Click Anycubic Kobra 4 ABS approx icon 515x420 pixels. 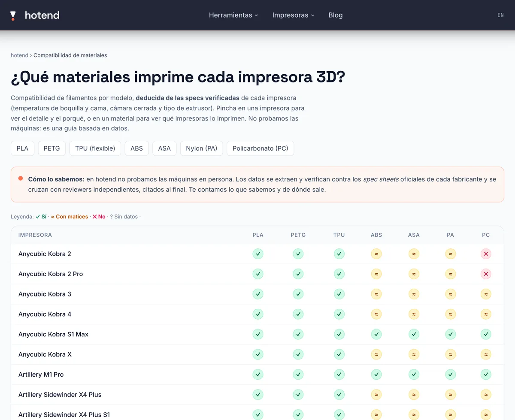click(376, 314)
